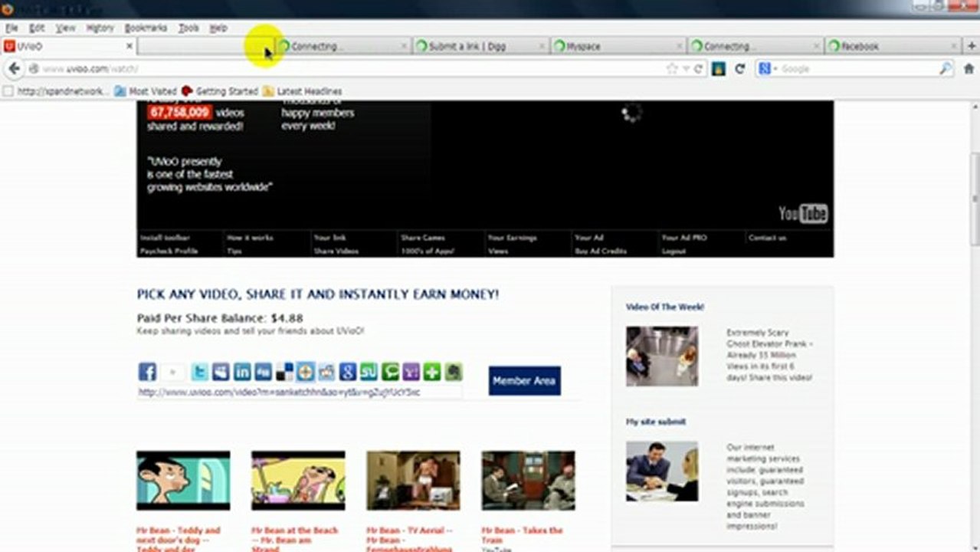Share via the LinkedIn icon
980x552 pixels.
coord(242,372)
